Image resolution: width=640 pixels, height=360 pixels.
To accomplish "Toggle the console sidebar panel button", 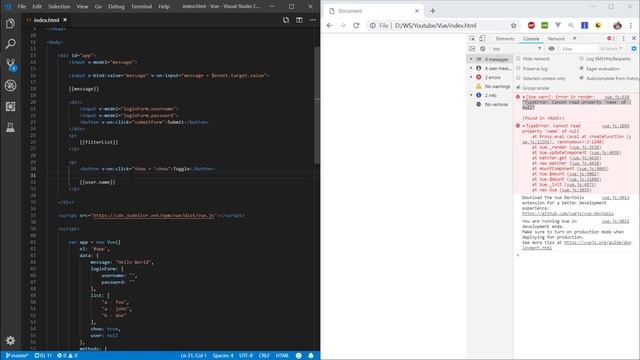I will pos(472,49).
